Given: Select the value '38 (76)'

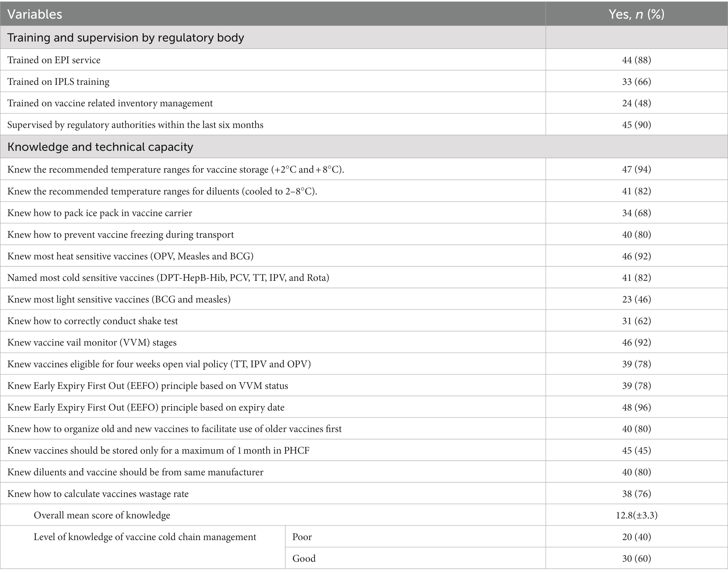Looking at the screenshot, I should [x=636, y=494].
